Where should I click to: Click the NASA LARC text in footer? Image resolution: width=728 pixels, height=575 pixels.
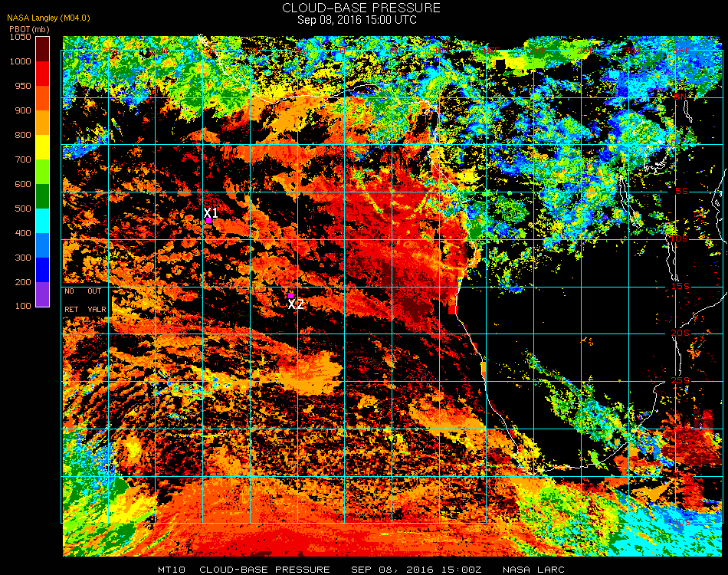point(533,570)
